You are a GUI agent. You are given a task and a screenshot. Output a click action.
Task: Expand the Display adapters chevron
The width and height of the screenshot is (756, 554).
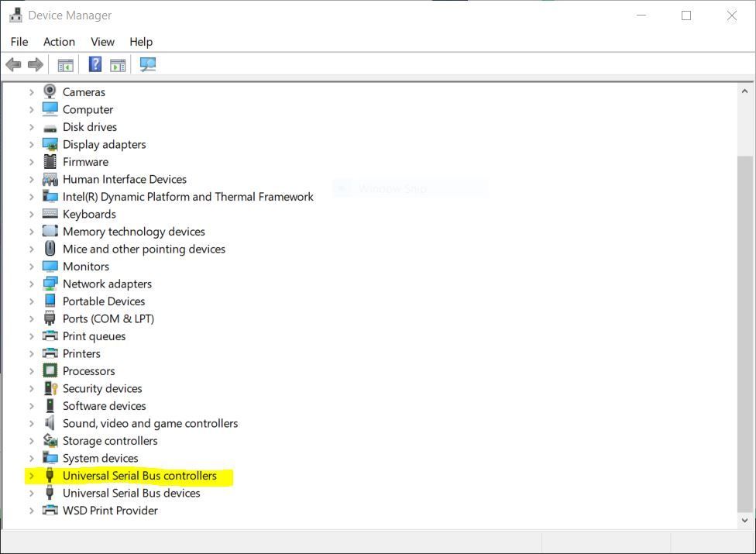point(31,144)
